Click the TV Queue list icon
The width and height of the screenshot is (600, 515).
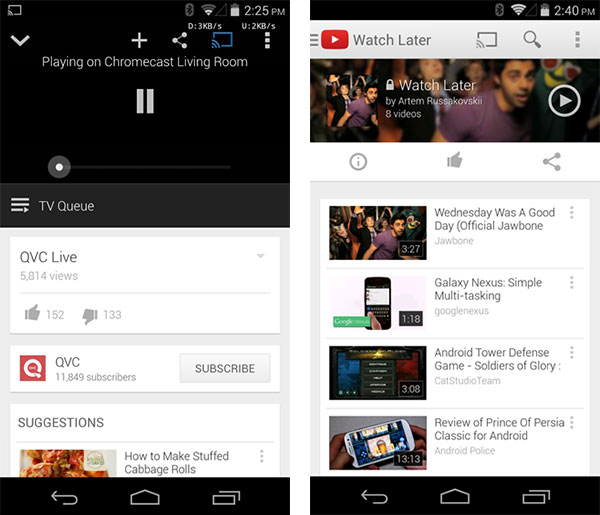click(20, 205)
